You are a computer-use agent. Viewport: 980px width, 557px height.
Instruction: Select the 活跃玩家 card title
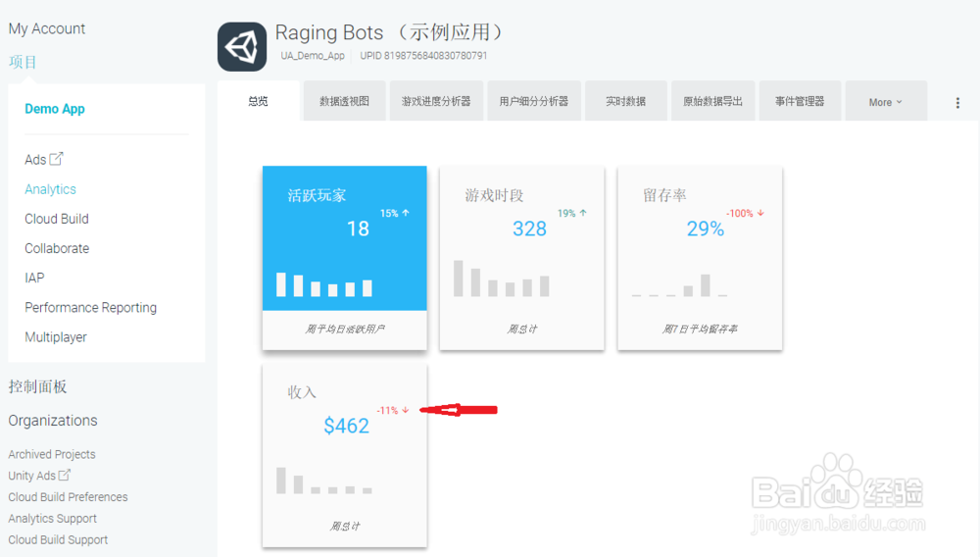(x=317, y=196)
